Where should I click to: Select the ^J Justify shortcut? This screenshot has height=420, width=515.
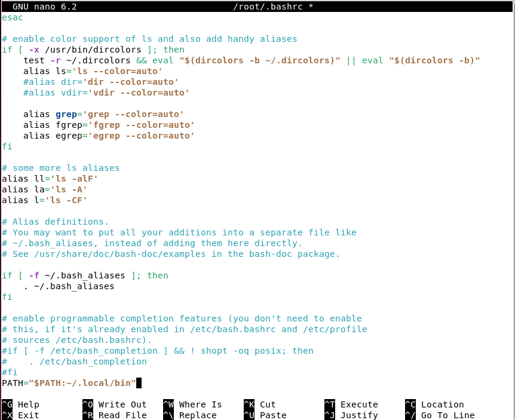351,415
